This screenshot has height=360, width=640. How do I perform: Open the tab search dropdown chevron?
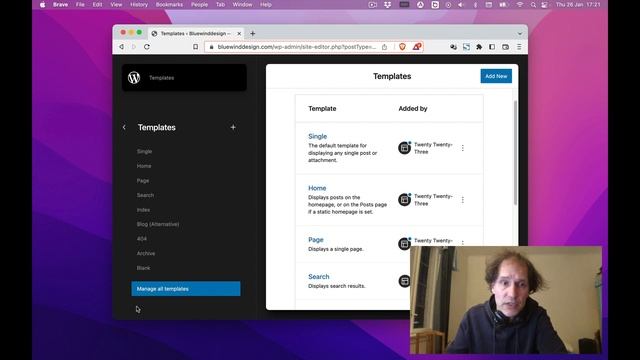tap(520, 34)
